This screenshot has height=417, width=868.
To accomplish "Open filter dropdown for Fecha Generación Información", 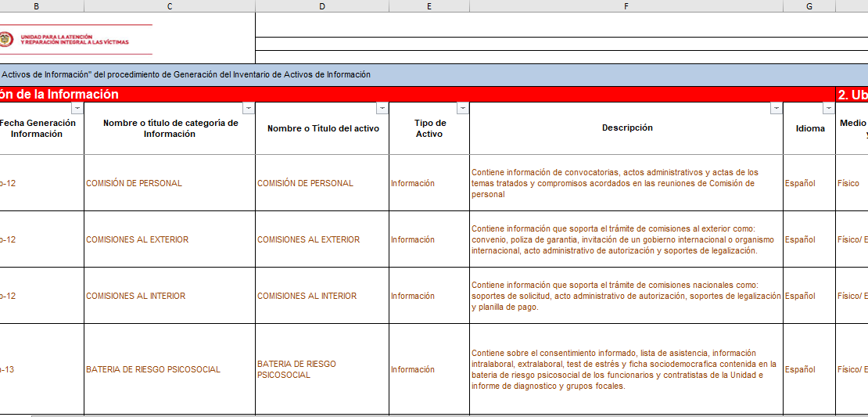I will 77,108.
